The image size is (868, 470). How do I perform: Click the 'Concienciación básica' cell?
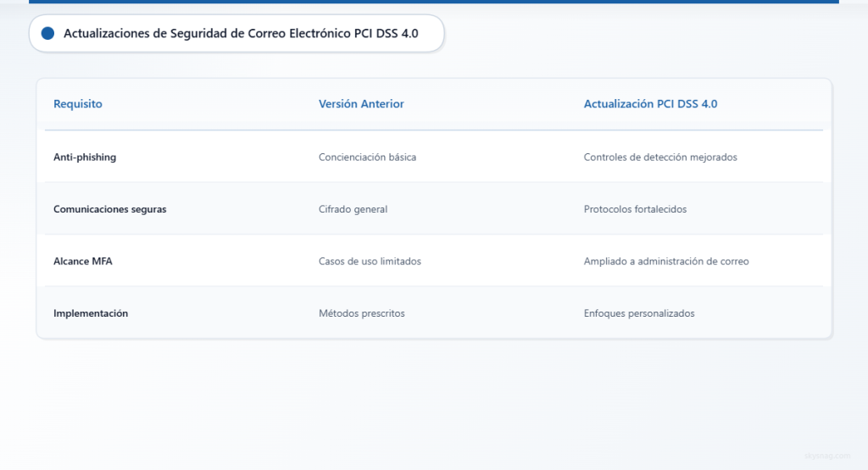pyautogui.click(x=367, y=157)
